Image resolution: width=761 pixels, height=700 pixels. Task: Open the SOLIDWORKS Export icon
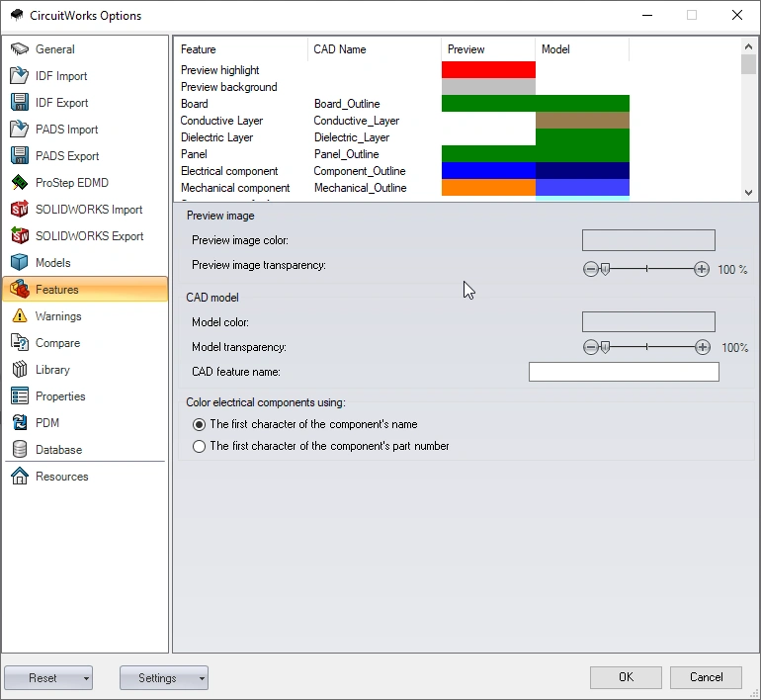pyautogui.click(x=20, y=236)
